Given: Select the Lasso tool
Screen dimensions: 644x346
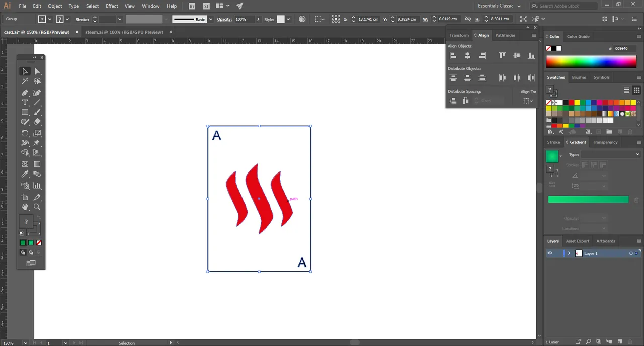Looking at the screenshot, I should pos(37,81).
